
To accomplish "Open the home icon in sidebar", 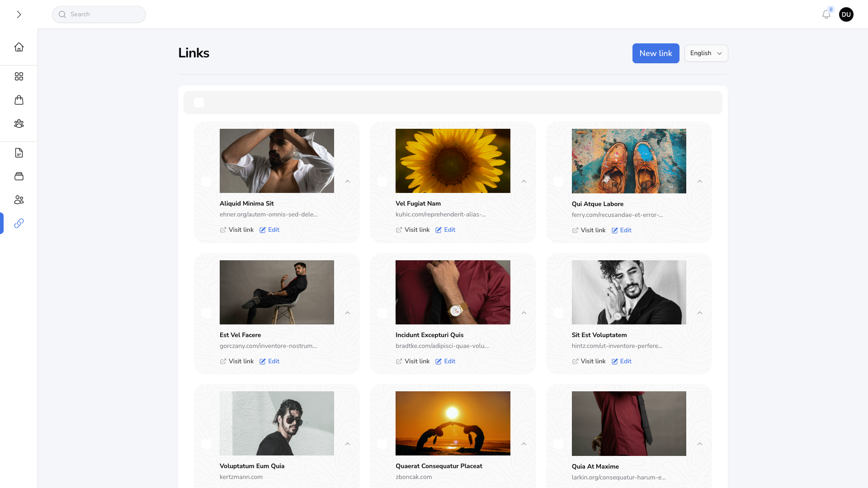I will (19, 47).
